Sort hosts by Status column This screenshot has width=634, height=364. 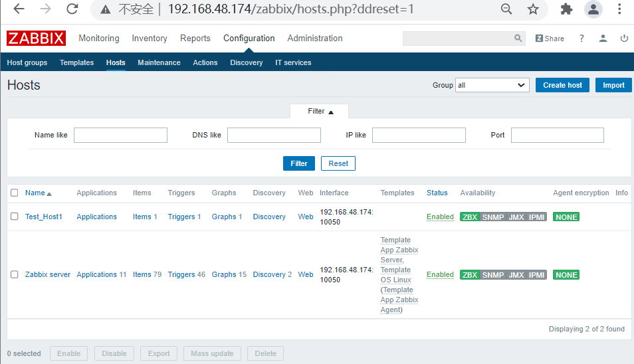point(437,193)
